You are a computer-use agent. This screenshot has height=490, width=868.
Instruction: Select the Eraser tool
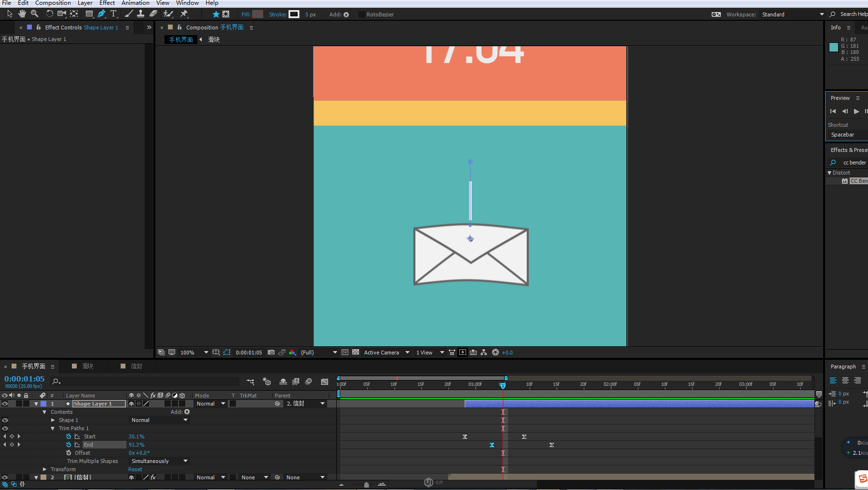[x=153, y=14]
